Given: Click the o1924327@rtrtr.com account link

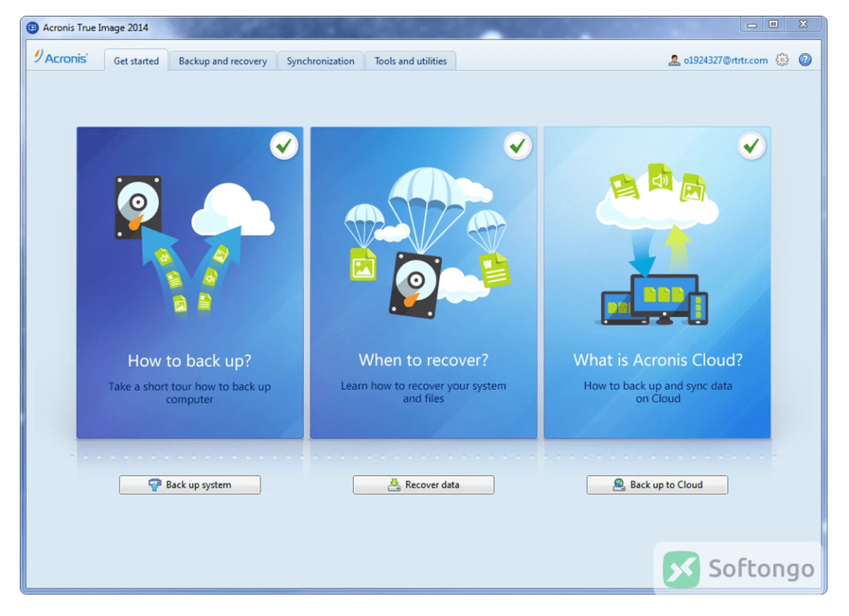Looking at the screenshot, I should (726, 60).
